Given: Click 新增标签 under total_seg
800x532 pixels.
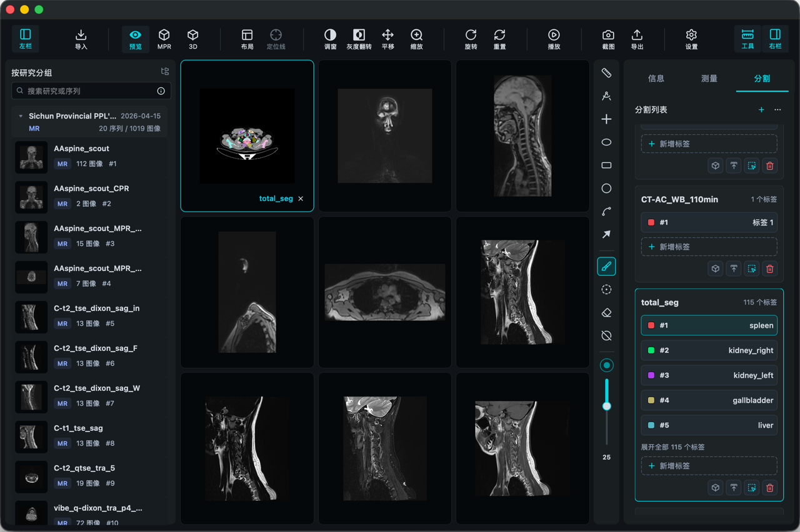Looking at the screenshot, I should click(709, 466).
